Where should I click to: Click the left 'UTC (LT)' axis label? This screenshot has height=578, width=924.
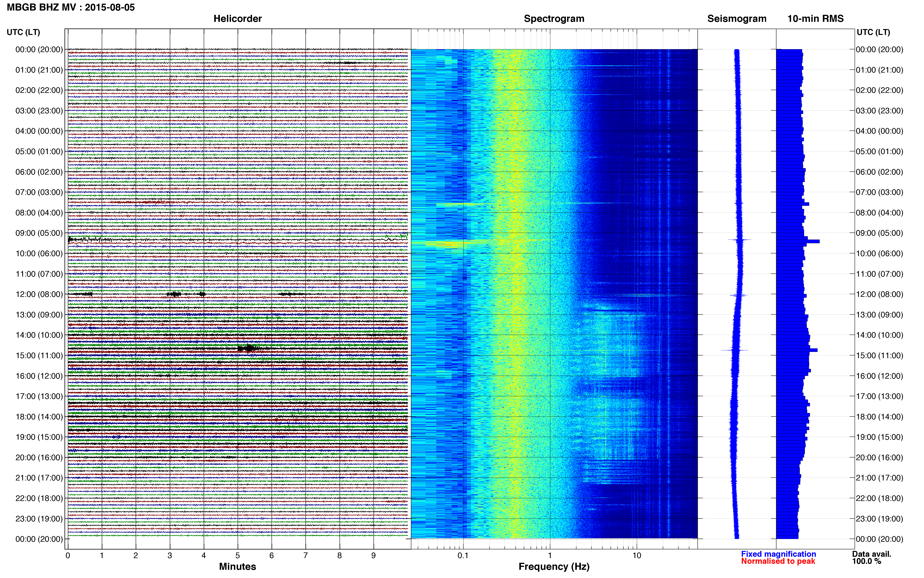point(23,32)
